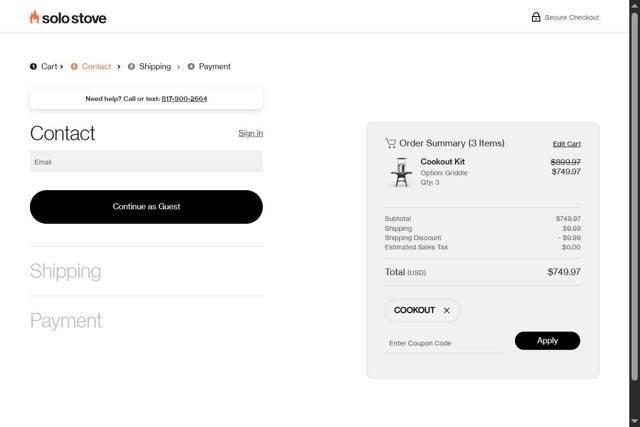Expand the Payment section heading
This screenshot has height=427, width=640.
(x=66, y=321)
